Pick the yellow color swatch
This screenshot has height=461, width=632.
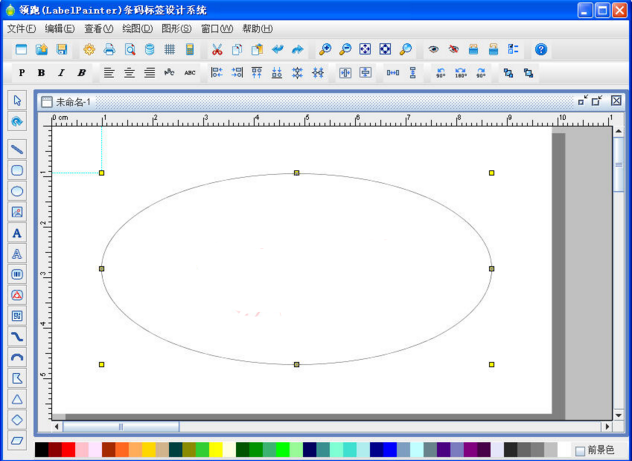coord(216,450)
